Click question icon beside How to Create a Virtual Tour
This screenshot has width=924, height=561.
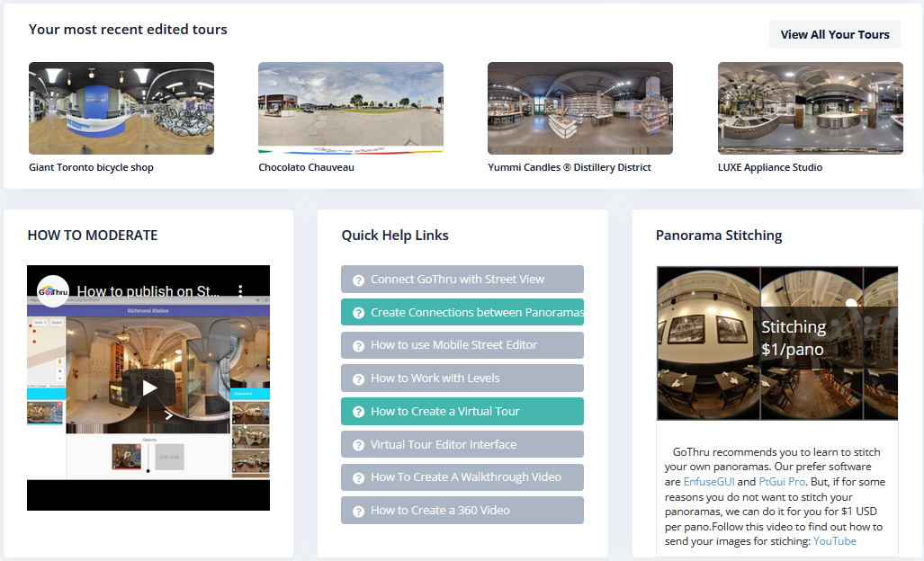pos(358,412)
